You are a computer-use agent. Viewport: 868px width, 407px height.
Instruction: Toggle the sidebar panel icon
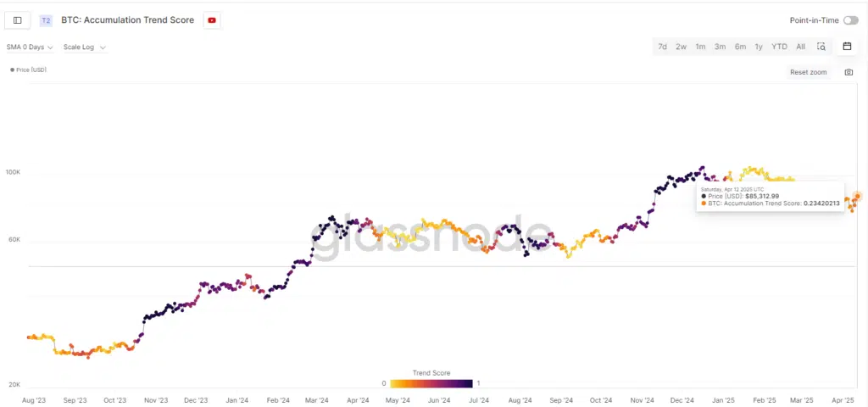click(x=18, y=20)
